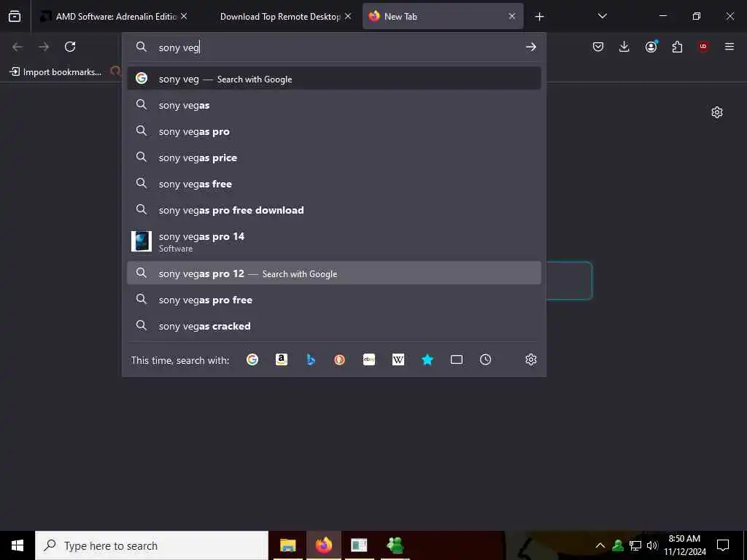Click the taskbar 'Type here to search' box
This screenshot has width=747, height=560.
152,545
